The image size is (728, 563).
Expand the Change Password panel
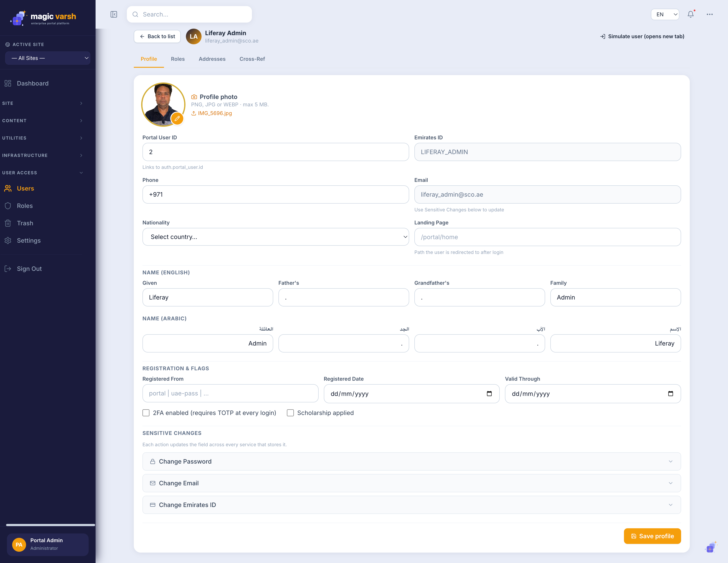pyautogui.click(x=412, y=461)
